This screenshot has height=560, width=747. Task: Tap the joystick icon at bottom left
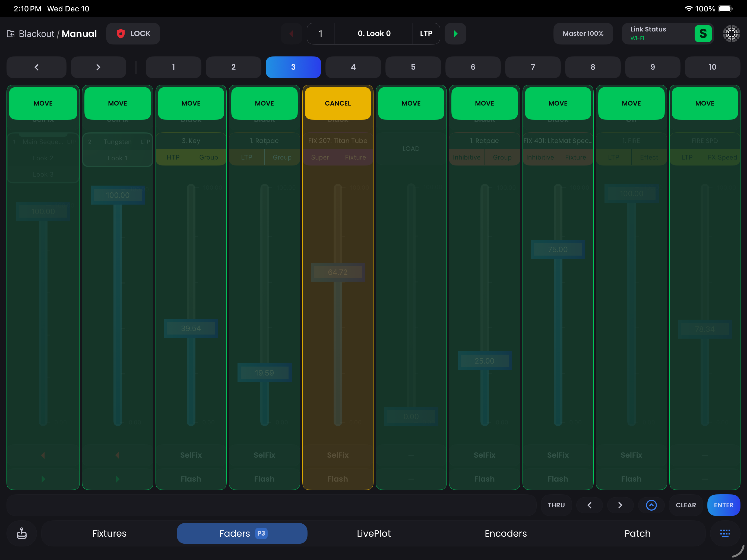point(22,533)
